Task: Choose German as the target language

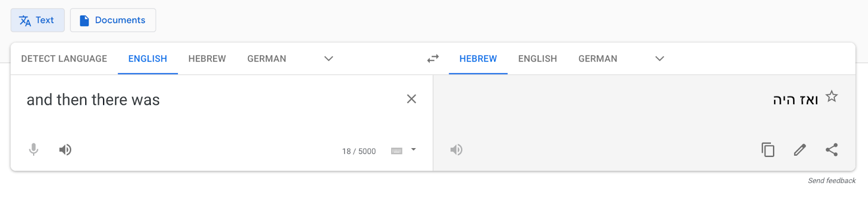Action: pyautogui.click(x=598, y=59)
